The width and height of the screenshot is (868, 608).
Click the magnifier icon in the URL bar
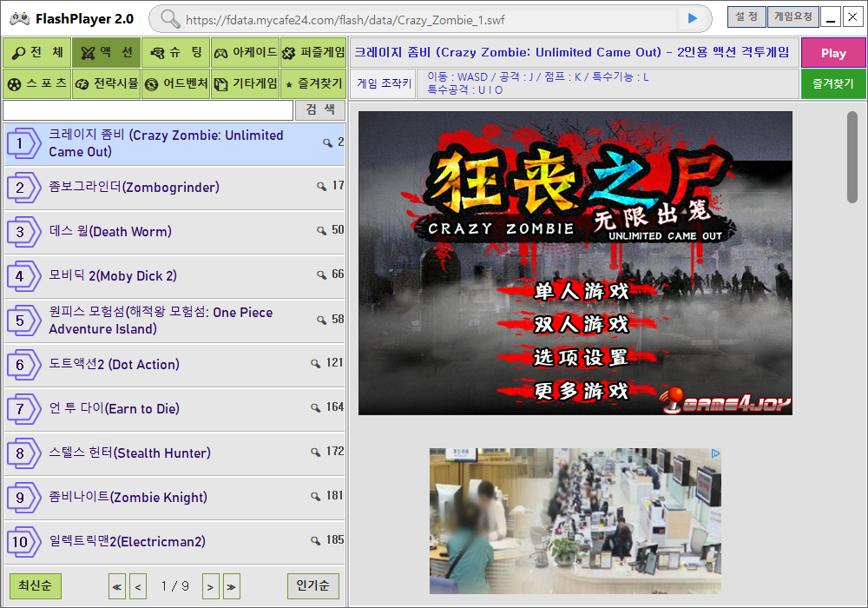(x=170, y=19)
